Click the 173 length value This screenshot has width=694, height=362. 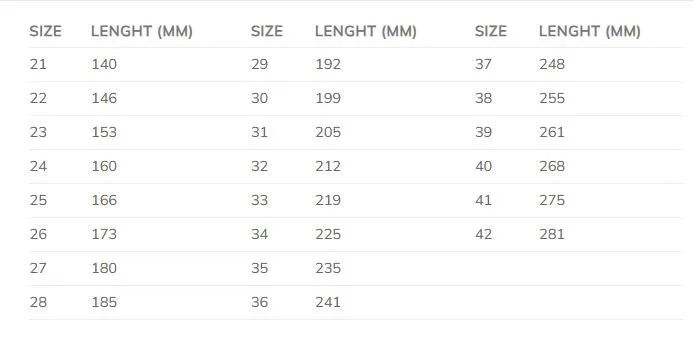(x=104, y=234)
